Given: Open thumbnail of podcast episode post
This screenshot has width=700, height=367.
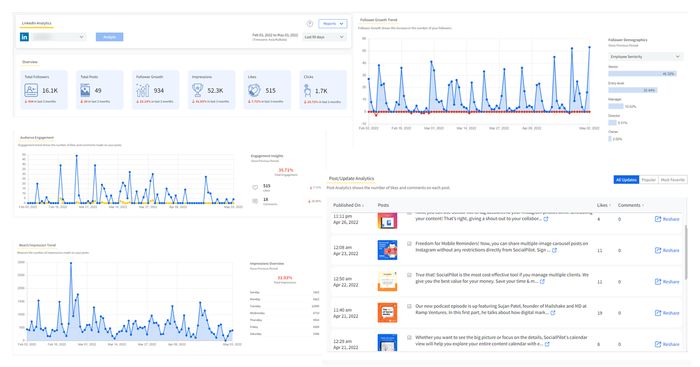Looking at the screenshot, I should pos(387,313).
